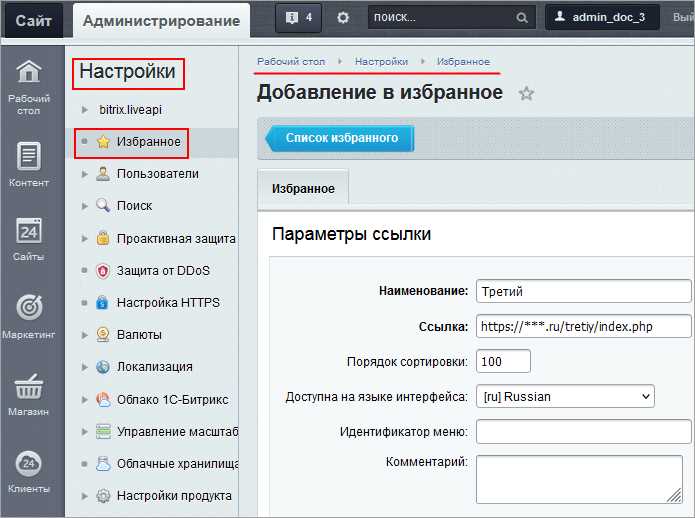Open the Клиенты cloud icon
The width and height of the screenshot is (695, 518).
coord(29,463)
